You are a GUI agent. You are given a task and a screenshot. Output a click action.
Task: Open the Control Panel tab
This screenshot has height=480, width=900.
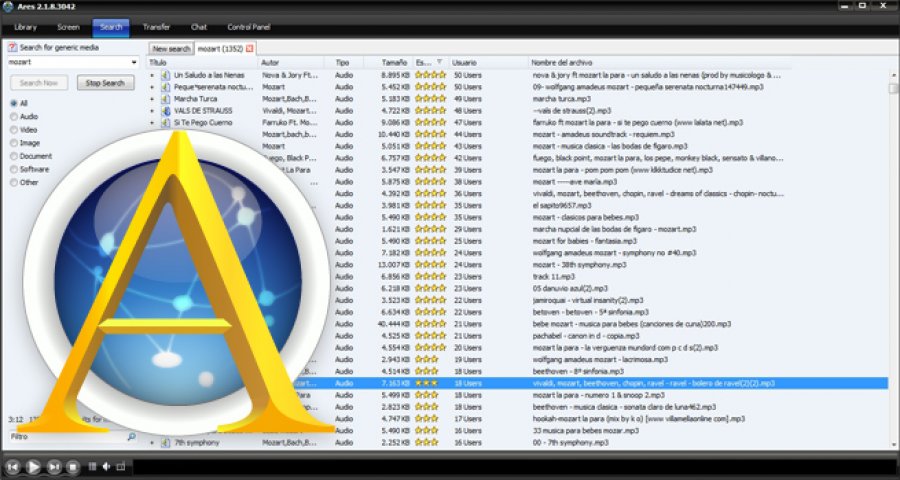[249, 27]
